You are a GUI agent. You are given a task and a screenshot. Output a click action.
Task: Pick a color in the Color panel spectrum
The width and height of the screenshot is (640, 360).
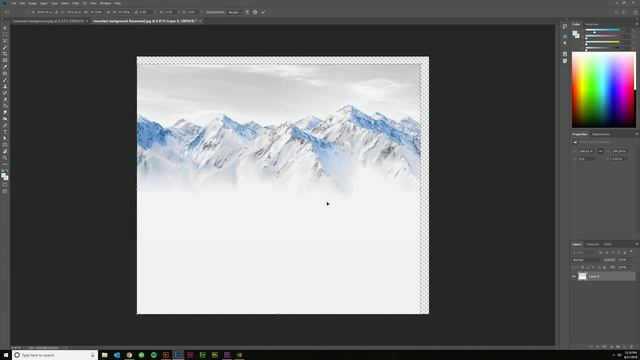pos(603,90)
